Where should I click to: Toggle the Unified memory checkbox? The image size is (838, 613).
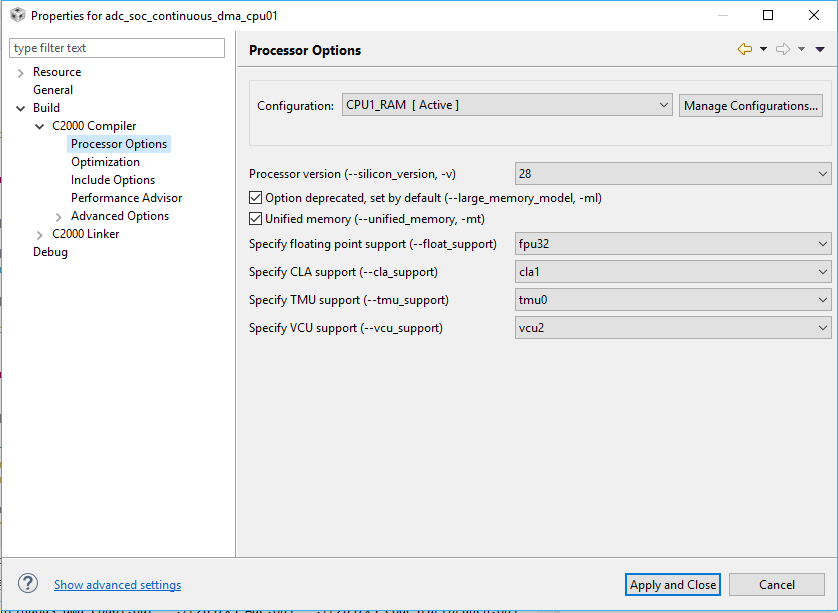255,219
